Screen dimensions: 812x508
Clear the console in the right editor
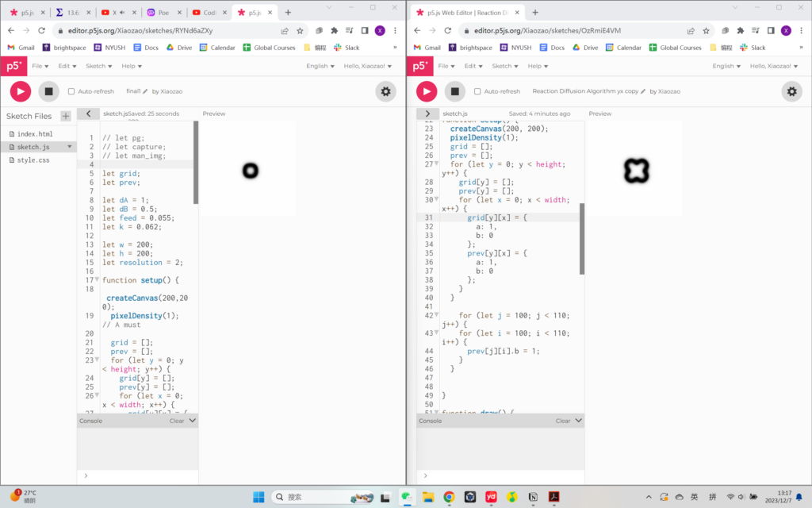[562, 421]
